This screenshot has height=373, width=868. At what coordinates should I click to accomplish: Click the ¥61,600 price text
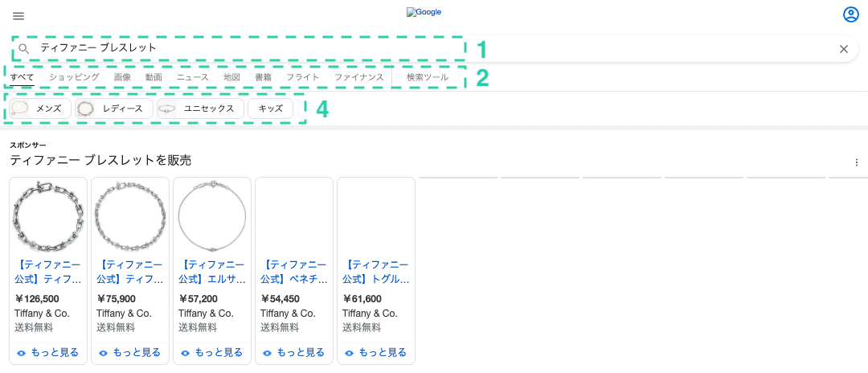click(362, 299)
